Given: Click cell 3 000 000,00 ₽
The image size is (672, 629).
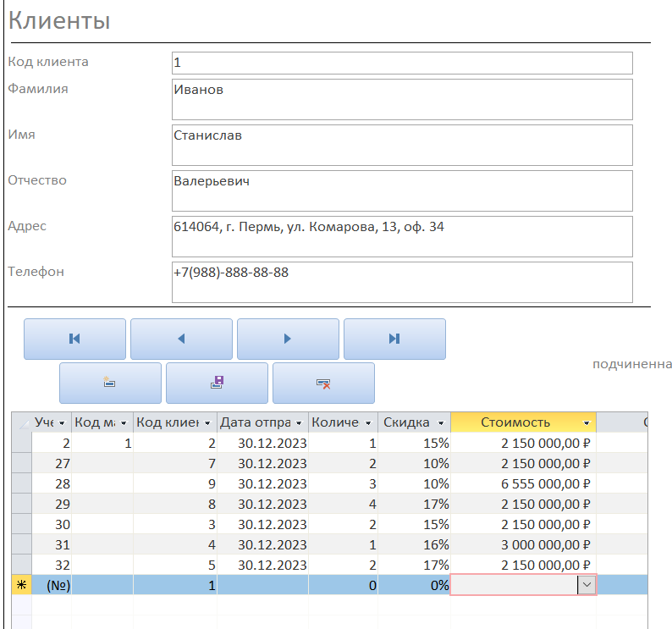Looking at the screenshot, I should (523, 544).
